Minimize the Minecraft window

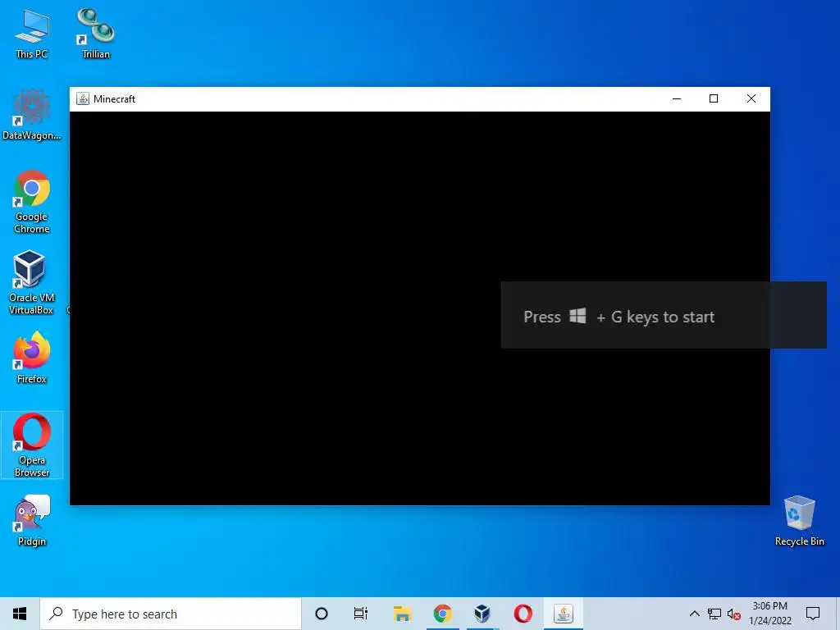pyautogui.click(x=677, y=98)
